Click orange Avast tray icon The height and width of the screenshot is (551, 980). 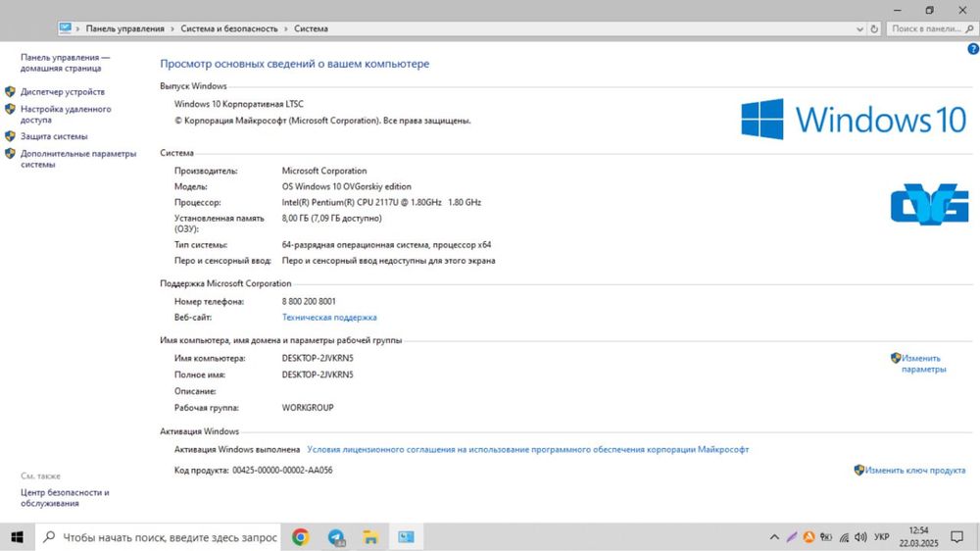click(808, 537)
